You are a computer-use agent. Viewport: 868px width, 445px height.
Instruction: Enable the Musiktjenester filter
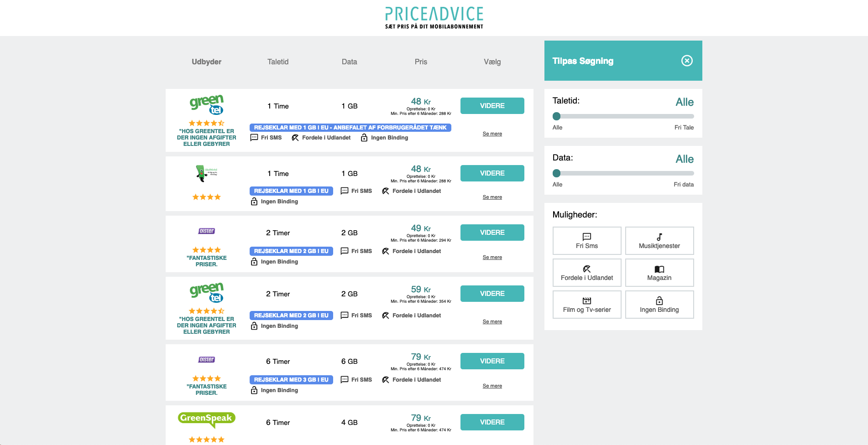pos(659,241)
